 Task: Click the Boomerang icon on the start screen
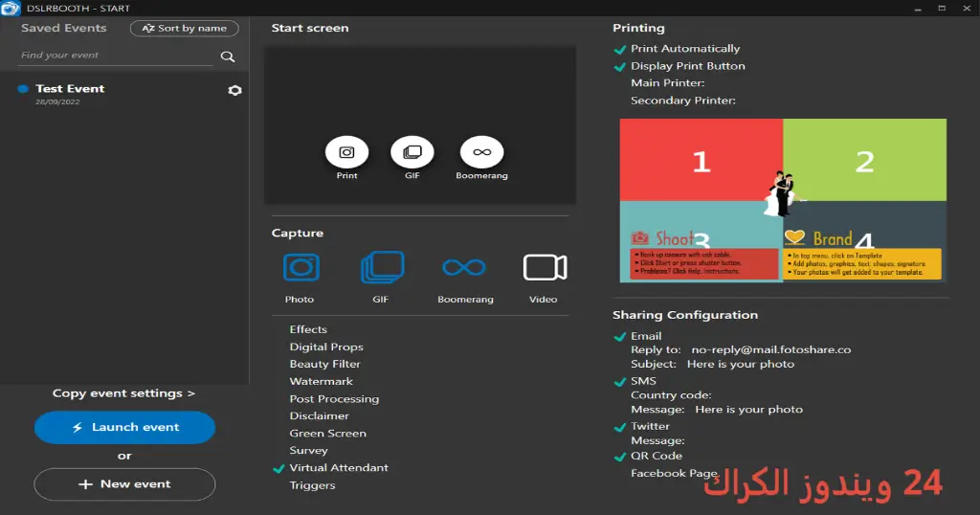click(482, 152)
